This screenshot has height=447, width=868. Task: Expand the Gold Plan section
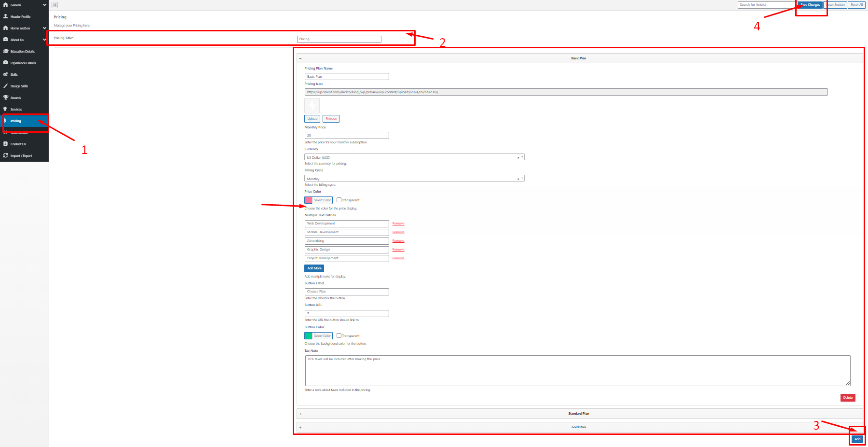click(x=579, y=427)
